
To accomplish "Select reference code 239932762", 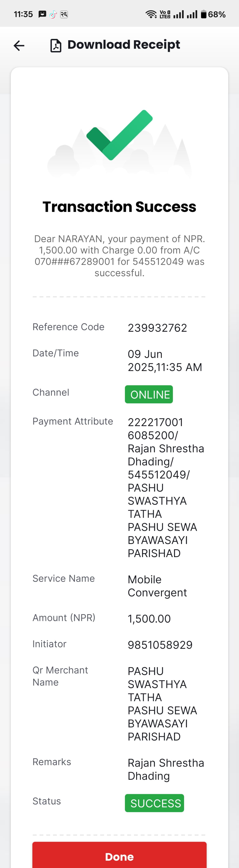I will tap(157, 328).
